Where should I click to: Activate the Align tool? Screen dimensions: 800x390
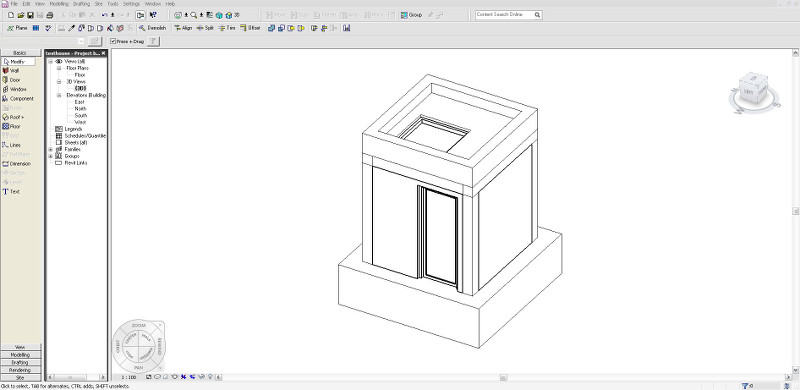pyautogui.click(x=183, y=28)
